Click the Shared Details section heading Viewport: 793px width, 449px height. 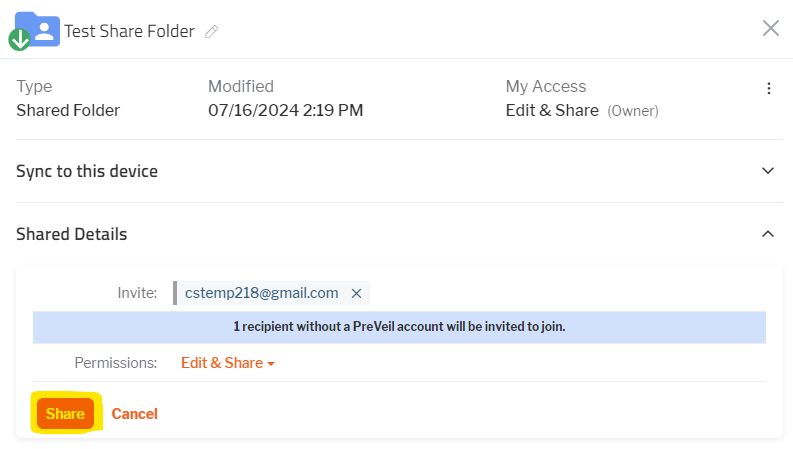(x=72, y=234)
